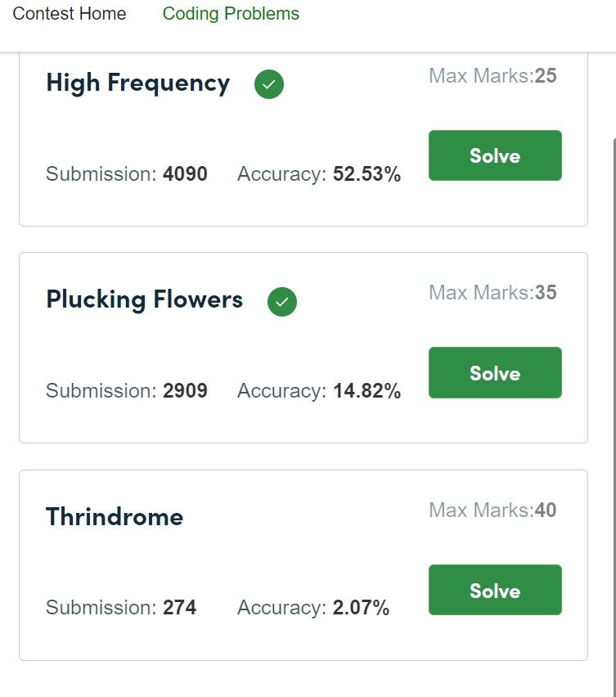Screen dimensions: 616x697
Task: Click the High Frequency solved checkmark icon
Action: click(x=269, y=84)
